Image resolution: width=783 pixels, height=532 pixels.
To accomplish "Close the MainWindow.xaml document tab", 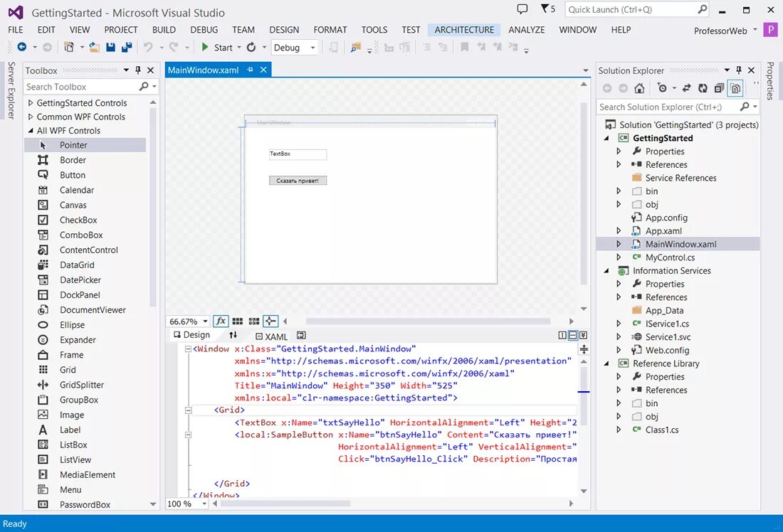I will pos(263,70).
